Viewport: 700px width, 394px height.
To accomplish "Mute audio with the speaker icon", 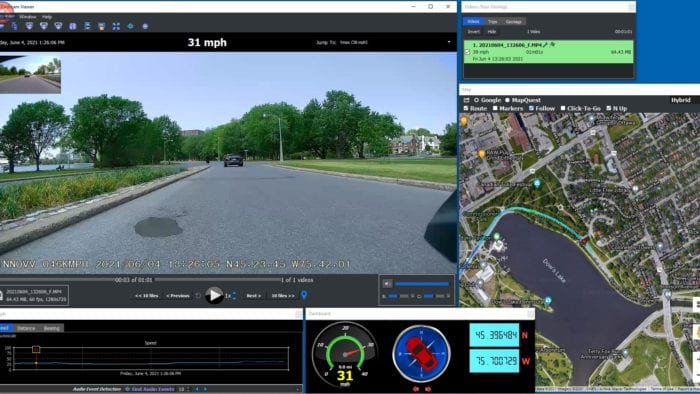I will click(387, 283).
